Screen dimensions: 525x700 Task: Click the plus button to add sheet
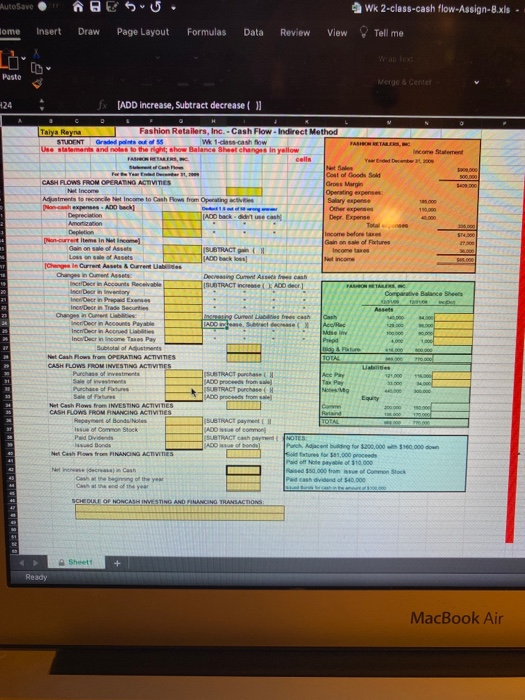point(117,563)
